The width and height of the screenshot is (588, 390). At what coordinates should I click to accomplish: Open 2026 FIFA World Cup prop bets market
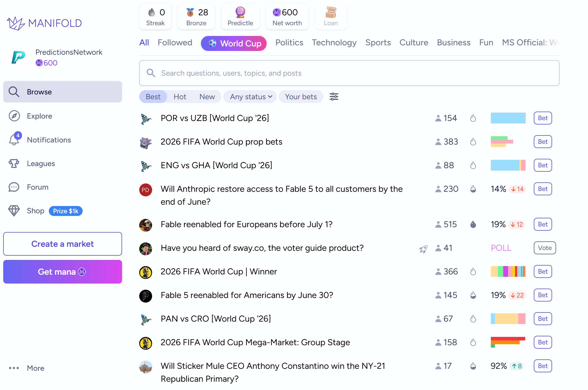click(222, 142)
